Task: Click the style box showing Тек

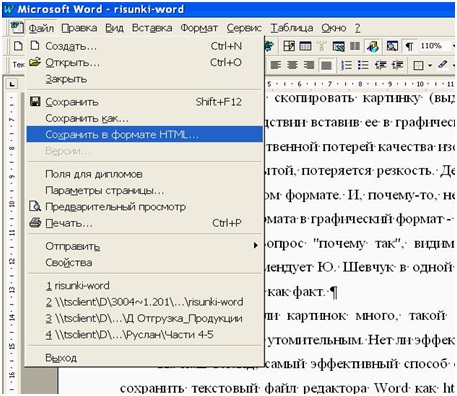Action: 18,65
